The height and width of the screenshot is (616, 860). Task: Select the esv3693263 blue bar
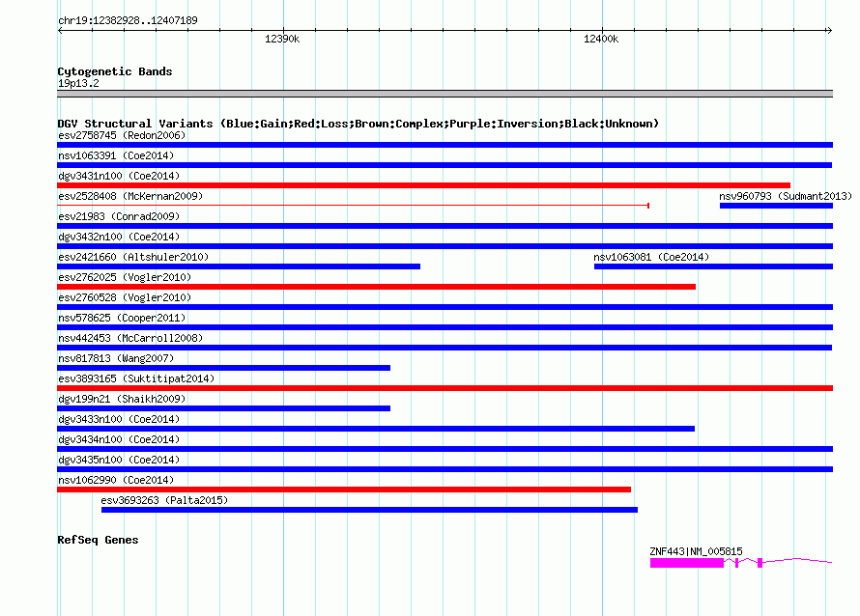click(370, 510)
